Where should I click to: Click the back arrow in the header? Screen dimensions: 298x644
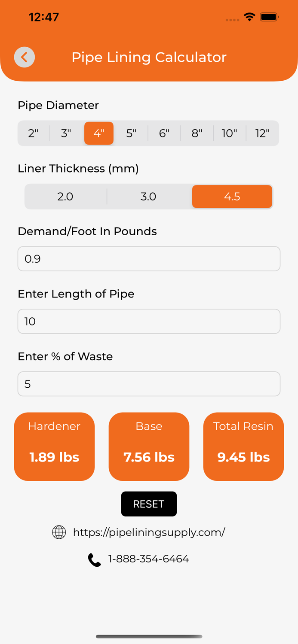point(25,57)
